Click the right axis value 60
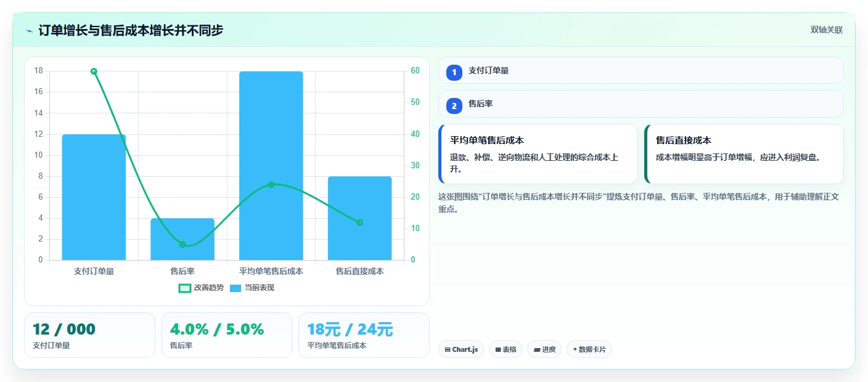Image resolution: width=868 pixels, height=382 pixels. (416, 71)
